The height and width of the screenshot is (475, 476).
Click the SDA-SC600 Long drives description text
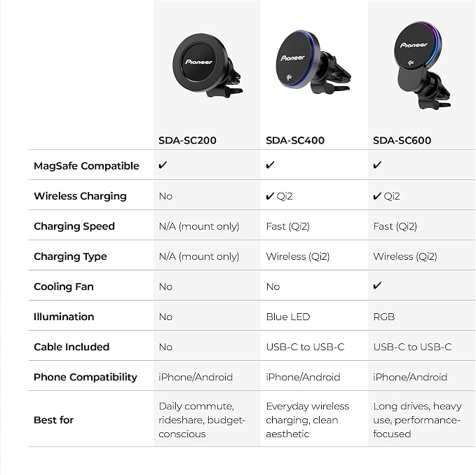point(417,420)
